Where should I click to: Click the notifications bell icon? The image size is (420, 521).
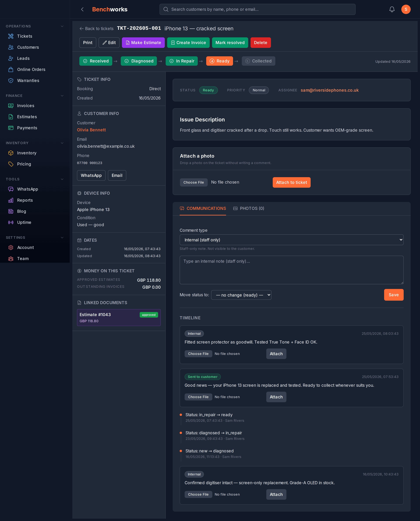click(x=392, y=9)
